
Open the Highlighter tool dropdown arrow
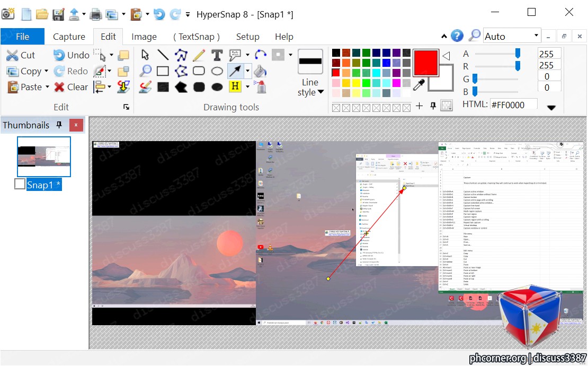[x=247, y=86]
